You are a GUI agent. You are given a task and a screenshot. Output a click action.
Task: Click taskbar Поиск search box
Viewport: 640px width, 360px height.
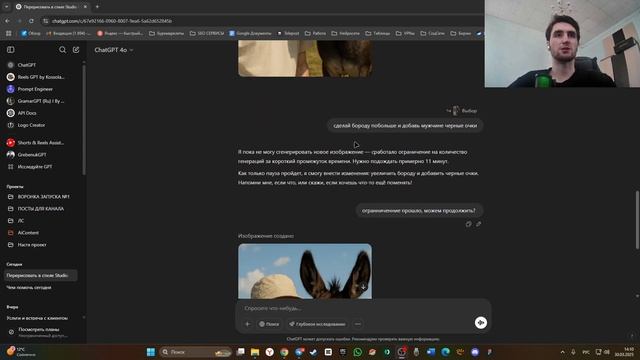[x=196, y=352]
